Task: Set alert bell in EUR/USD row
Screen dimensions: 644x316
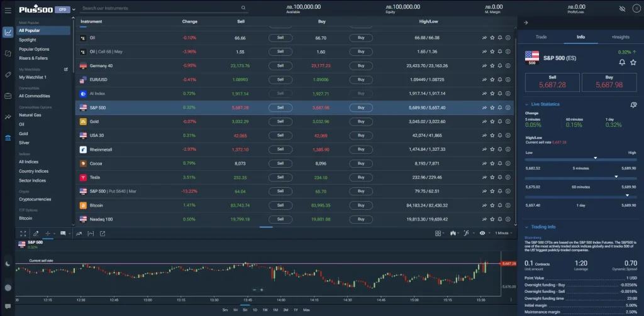Action: coord(500,80)
